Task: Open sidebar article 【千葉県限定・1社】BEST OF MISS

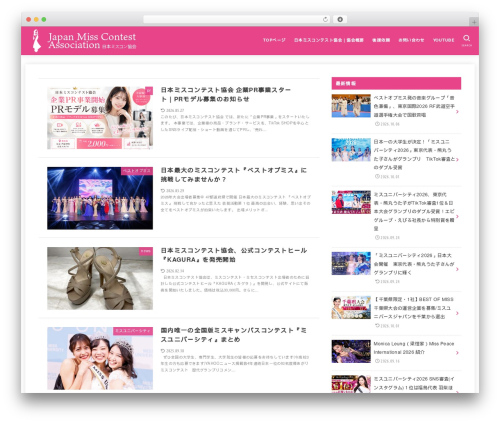Action: click(x=414, y=308)
